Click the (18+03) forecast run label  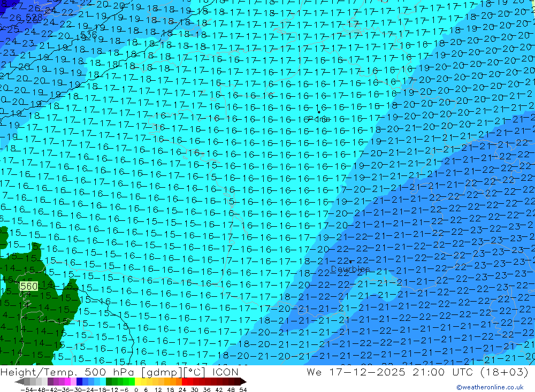pos(504,372)
